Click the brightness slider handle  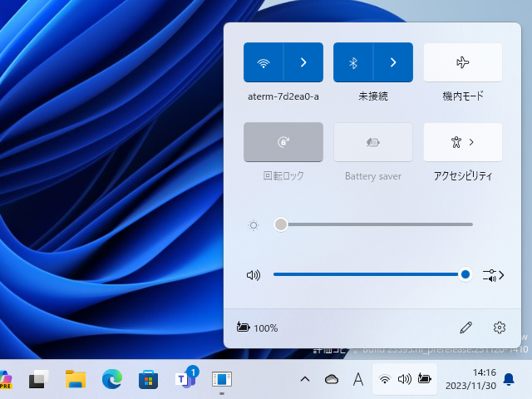[281, 224]
